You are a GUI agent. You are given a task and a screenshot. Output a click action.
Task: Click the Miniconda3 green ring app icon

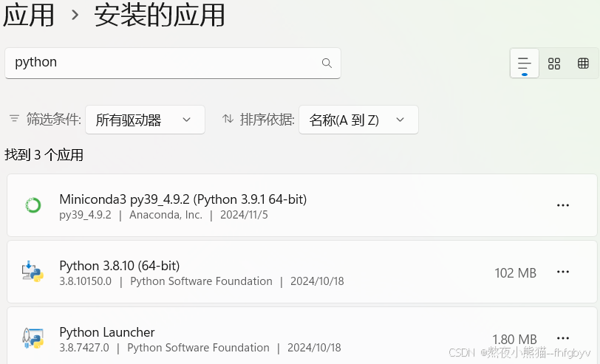click(33, 205)
